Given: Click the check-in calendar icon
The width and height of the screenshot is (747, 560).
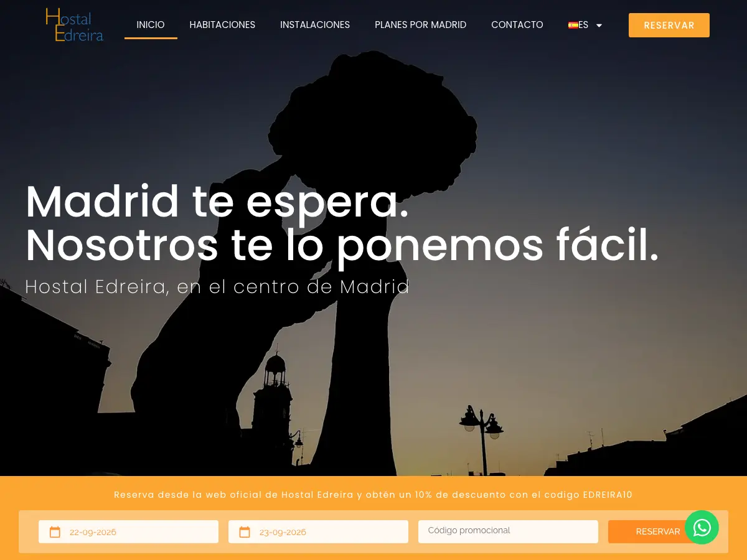Looking at the screenshot, I should click(x=55, y=532).
